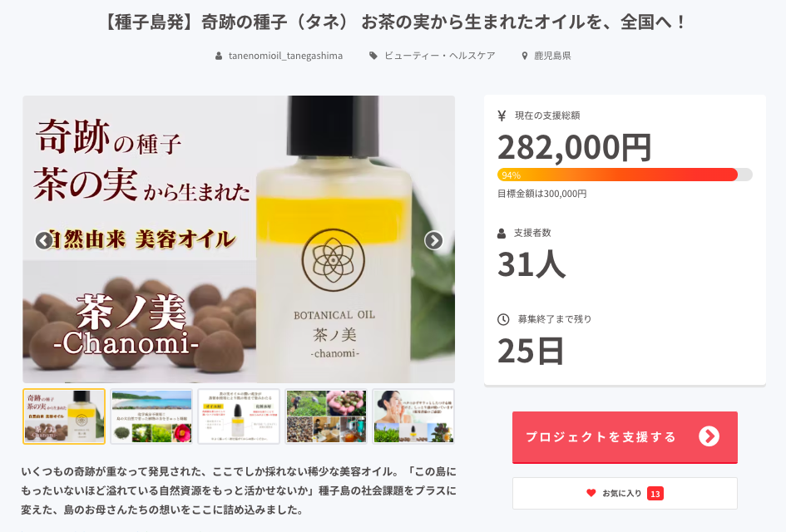This screenshot has width=786, height=532.
Task: Click the 94% funding progress bar
Action: click(x=625, y=175)
